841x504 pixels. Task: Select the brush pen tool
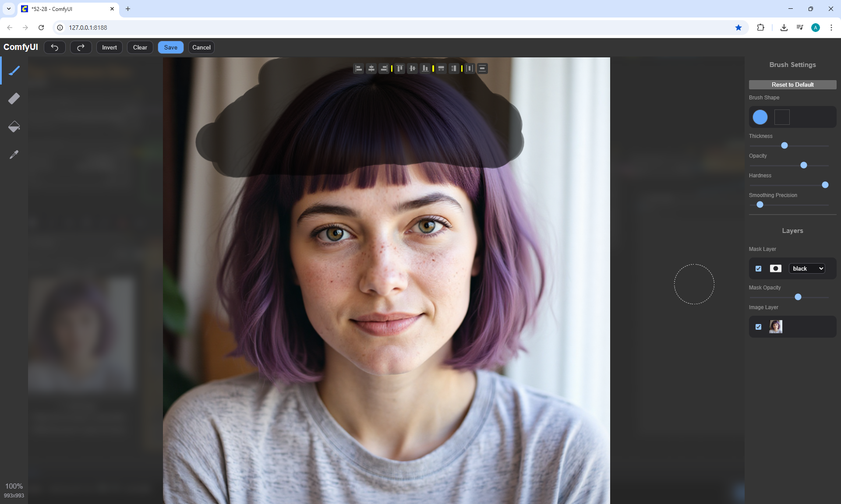(x=14, y=70)
